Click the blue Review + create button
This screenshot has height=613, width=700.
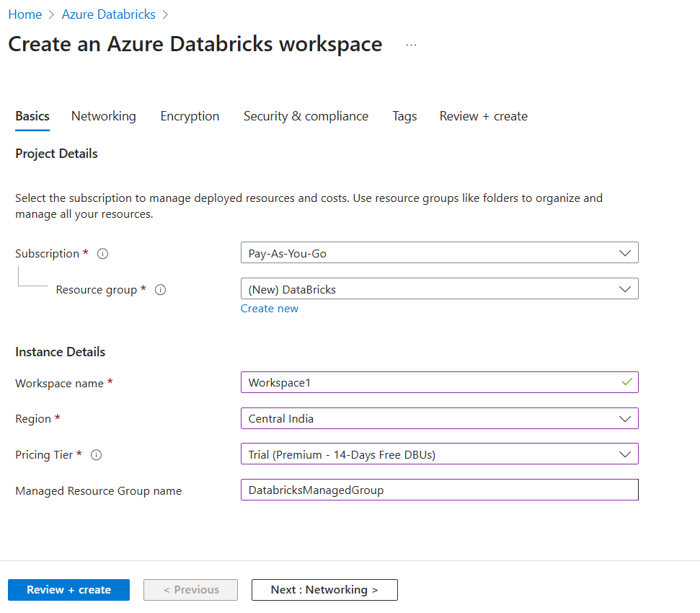tap(68, 590)
